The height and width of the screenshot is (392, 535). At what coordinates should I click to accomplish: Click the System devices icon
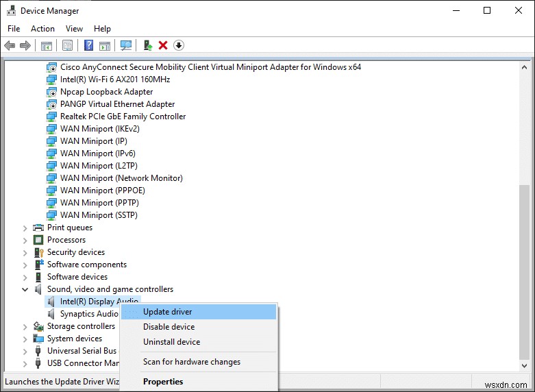tap(38, 339)
